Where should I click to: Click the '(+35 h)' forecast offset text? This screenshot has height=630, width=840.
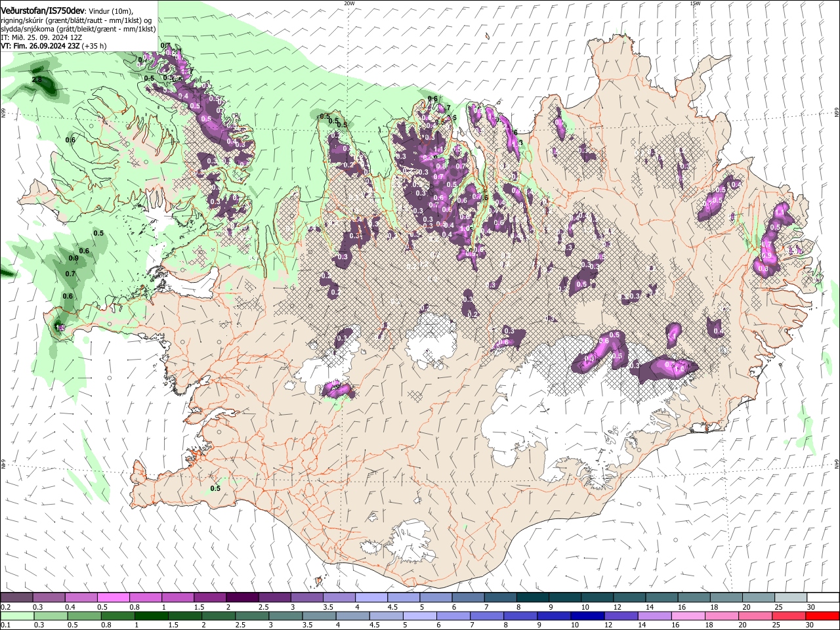point(94,46)
